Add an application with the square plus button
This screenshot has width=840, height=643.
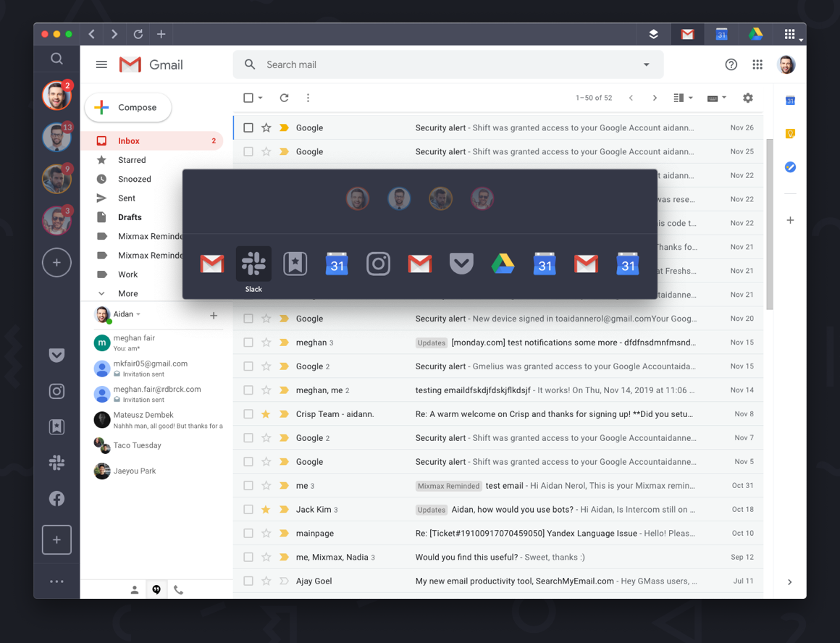click(56, 539)
